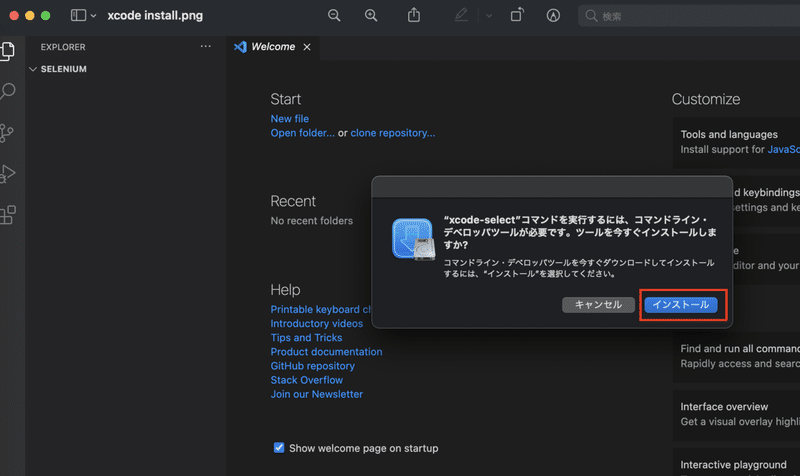
Task: Open the Run and Debug view icon
Action: (x=8, y=174)
